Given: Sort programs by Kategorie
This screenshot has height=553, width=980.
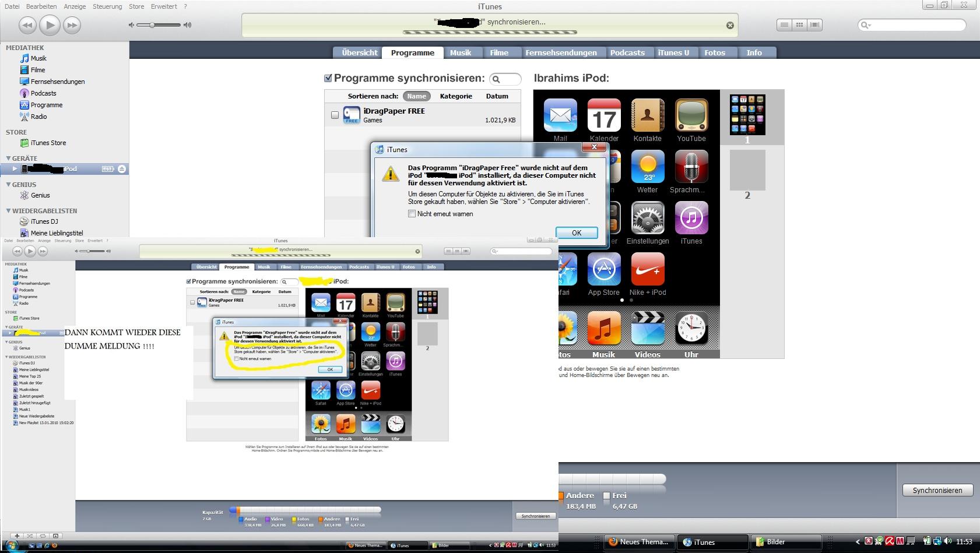Looking at the screenshot, I should pos(456,96).
